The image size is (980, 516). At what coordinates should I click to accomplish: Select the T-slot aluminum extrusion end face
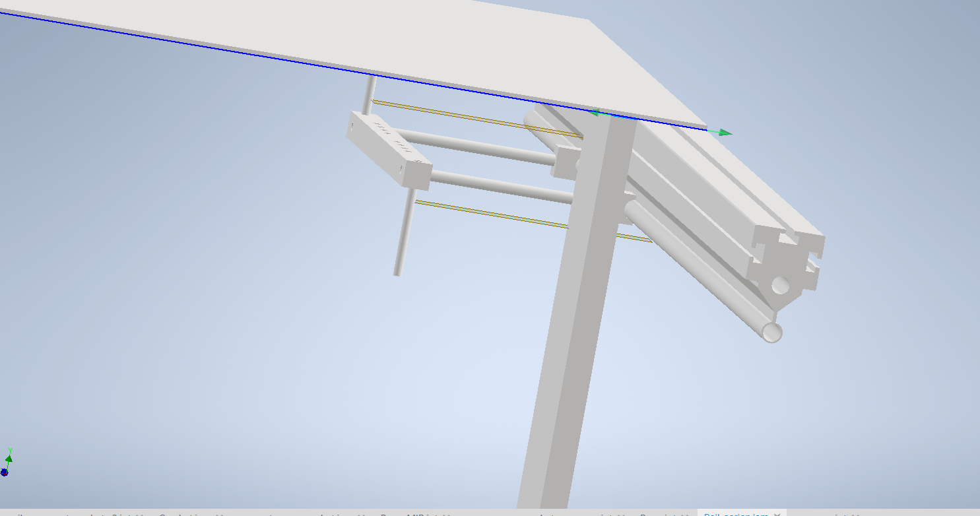pos(785,259)
